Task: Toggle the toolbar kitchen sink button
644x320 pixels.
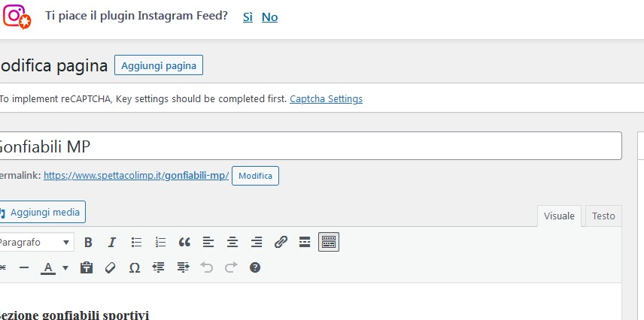Action: 329,242
